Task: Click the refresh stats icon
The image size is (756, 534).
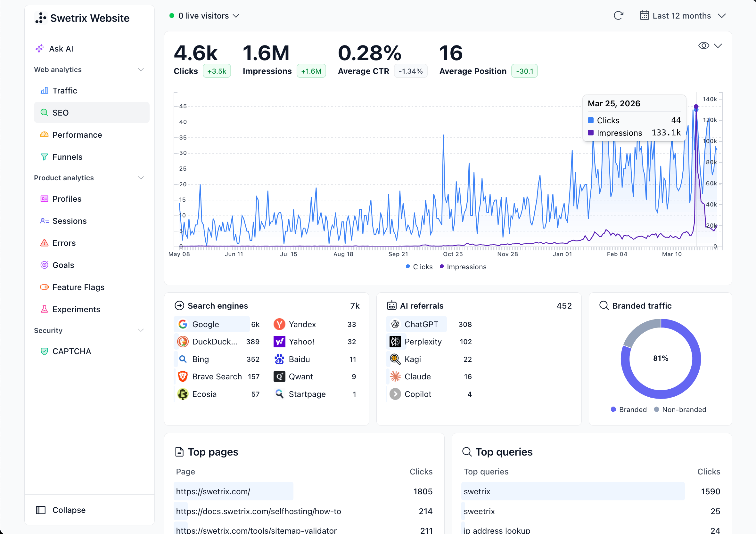Action: [x=618, y=16]
